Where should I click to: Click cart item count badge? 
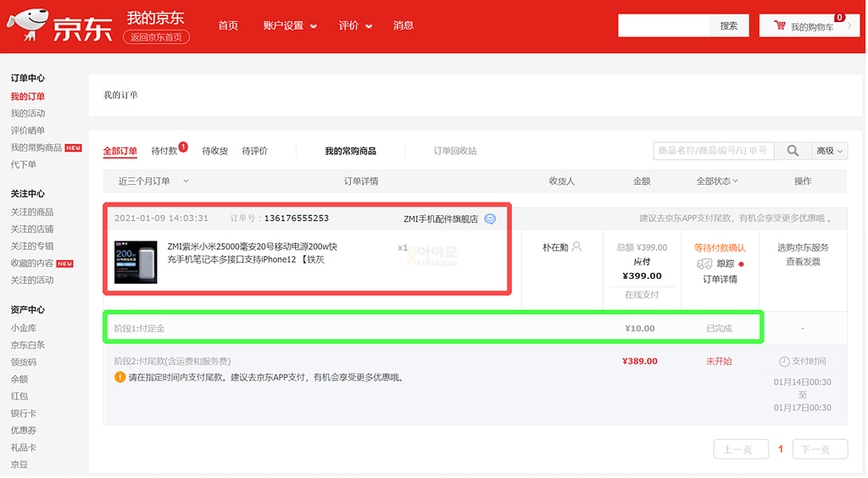click(840, 18)
